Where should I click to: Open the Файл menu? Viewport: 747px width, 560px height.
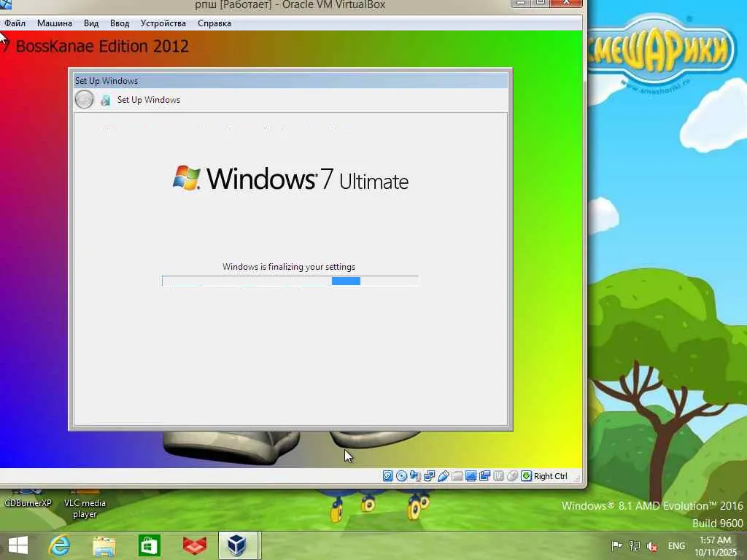point(15,23)
